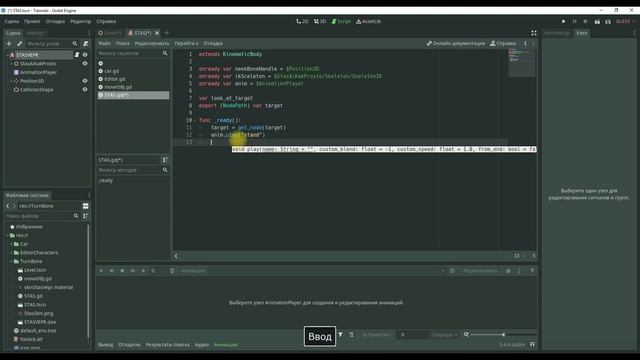Click the script editor Справка button

pos(503,43)
